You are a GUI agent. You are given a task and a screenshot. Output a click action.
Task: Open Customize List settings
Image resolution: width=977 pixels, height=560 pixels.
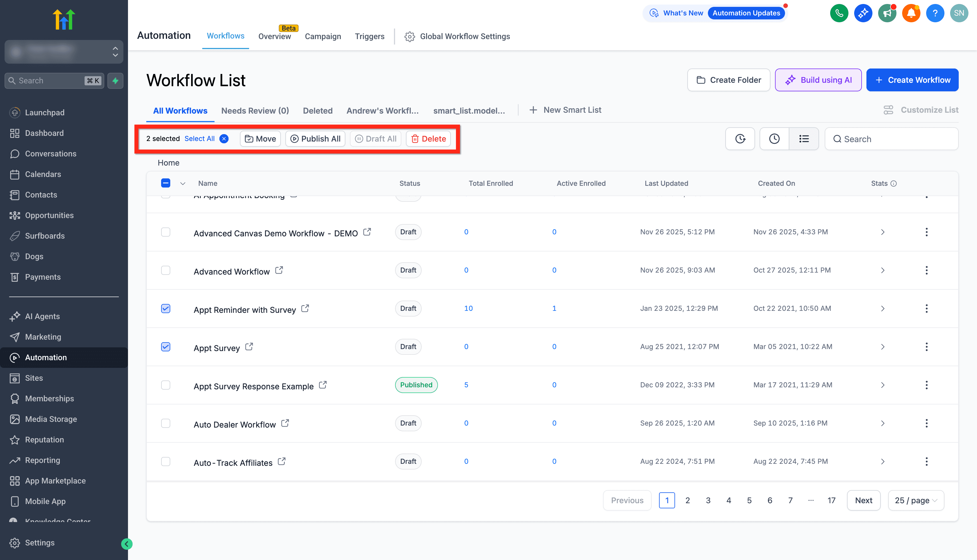(921, 110)
